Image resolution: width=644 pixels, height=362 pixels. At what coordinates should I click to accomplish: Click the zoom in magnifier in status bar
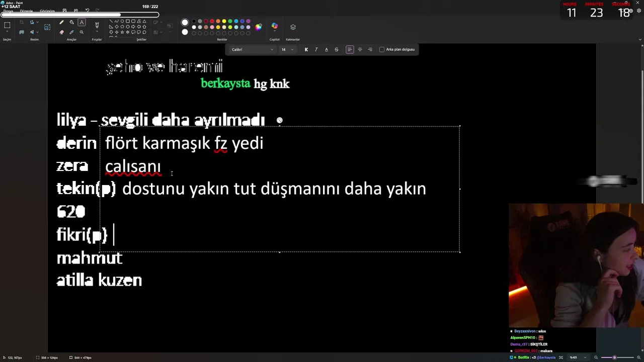point(638,357)
